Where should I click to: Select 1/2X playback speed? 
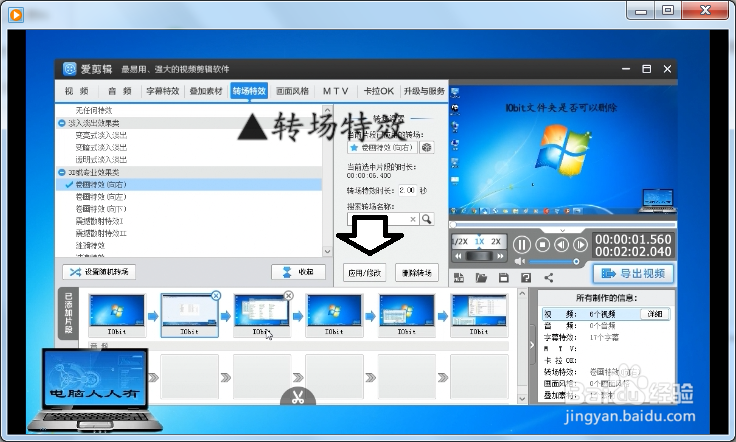[x=460, y=242]
